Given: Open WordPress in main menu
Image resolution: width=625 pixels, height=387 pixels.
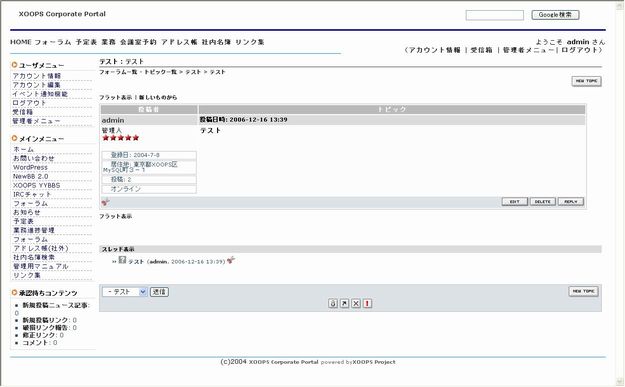Looking at the screenshot, I should [30, 167].
